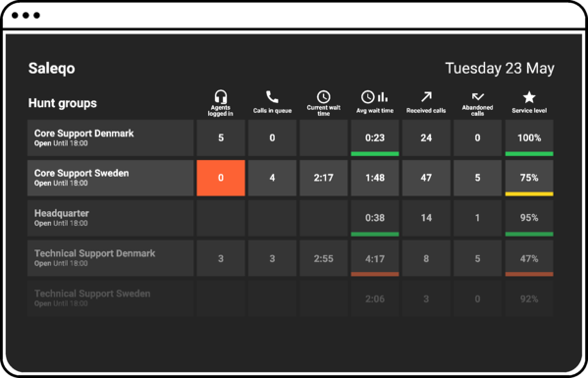Click the Saleqo title
The height and width of the screenshot is (378, 588).
tap(52, 69)
